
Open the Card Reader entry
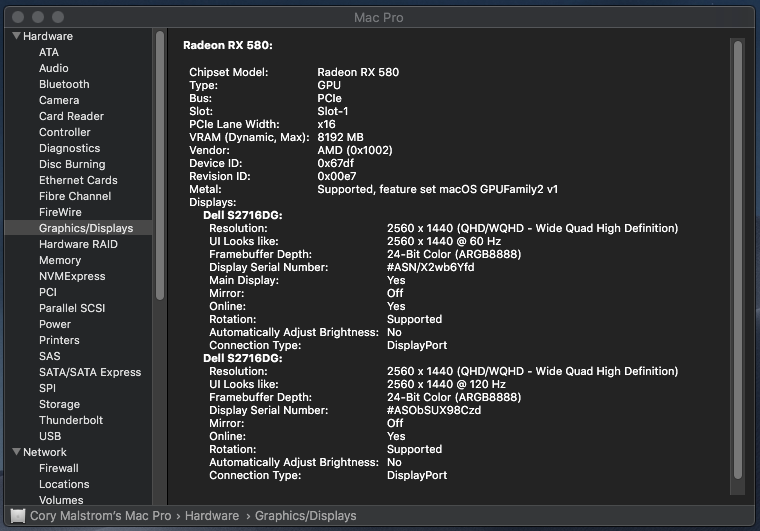71,116
